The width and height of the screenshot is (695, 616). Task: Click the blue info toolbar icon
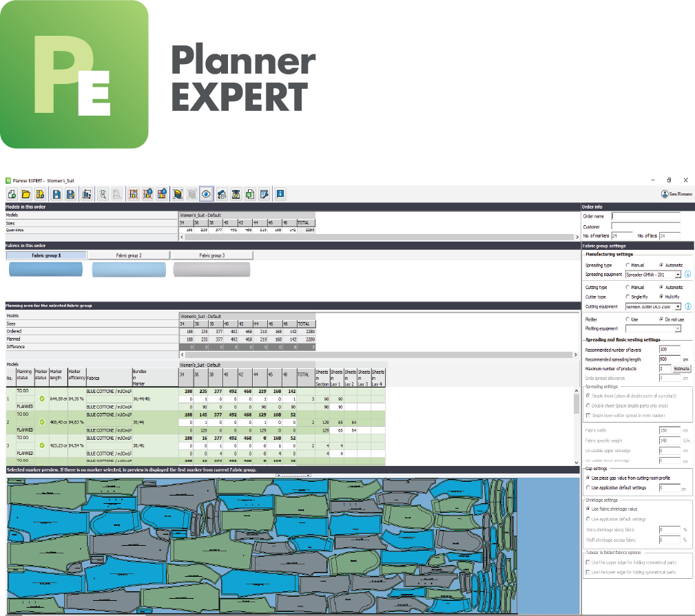280,194
